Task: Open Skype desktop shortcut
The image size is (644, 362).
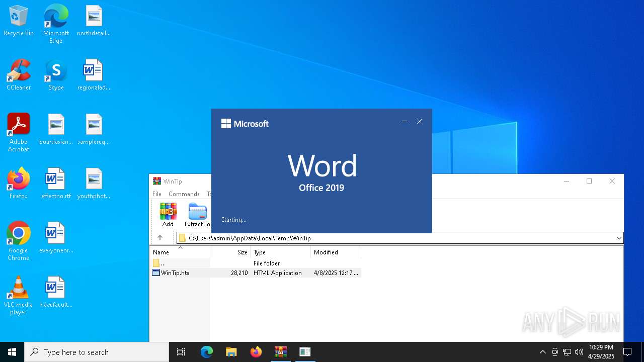Action: tap(56, 75)
